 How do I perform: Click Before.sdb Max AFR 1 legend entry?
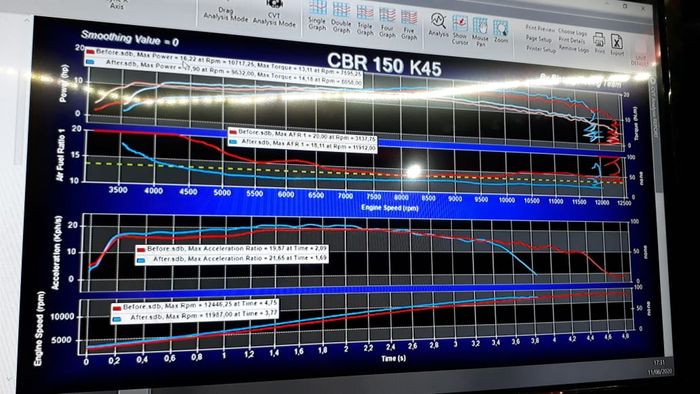(302, 135)
